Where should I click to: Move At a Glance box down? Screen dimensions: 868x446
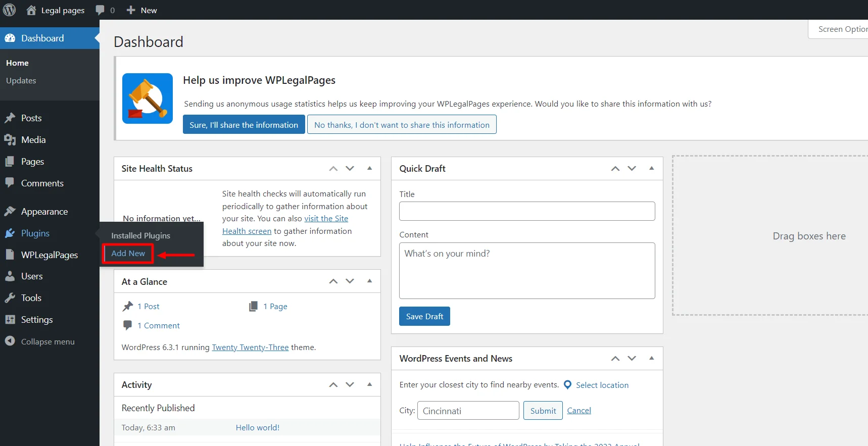(x=350, y=281)
